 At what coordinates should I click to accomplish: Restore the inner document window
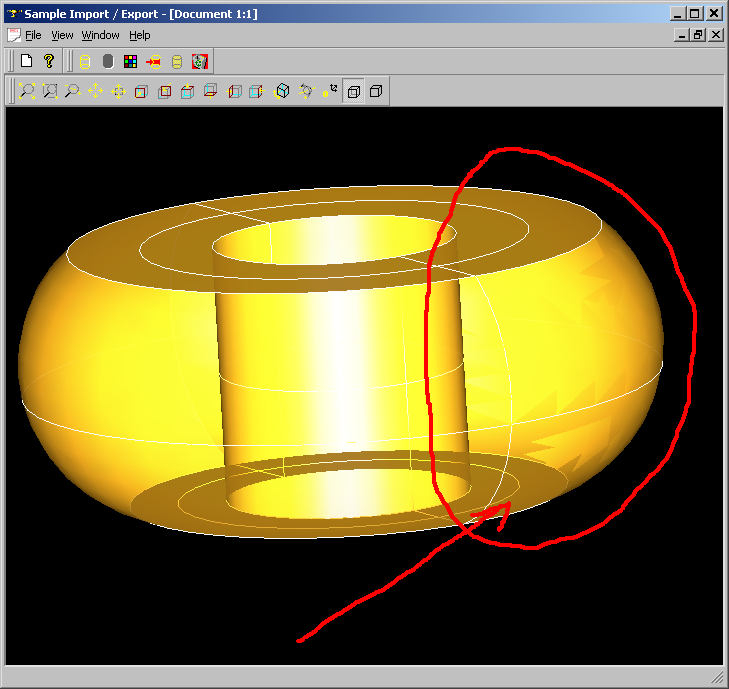click(x=698, y=35)
